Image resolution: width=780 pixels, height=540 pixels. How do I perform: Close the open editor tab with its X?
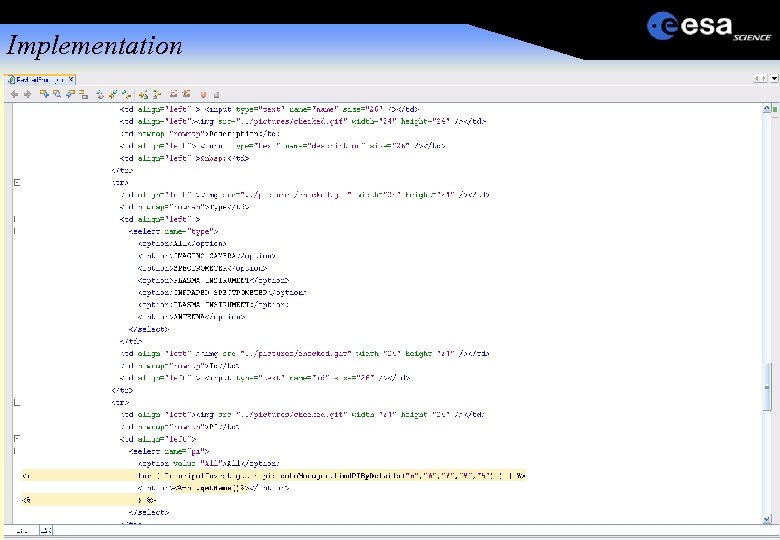pyautogui.click(x=71, y=80)
